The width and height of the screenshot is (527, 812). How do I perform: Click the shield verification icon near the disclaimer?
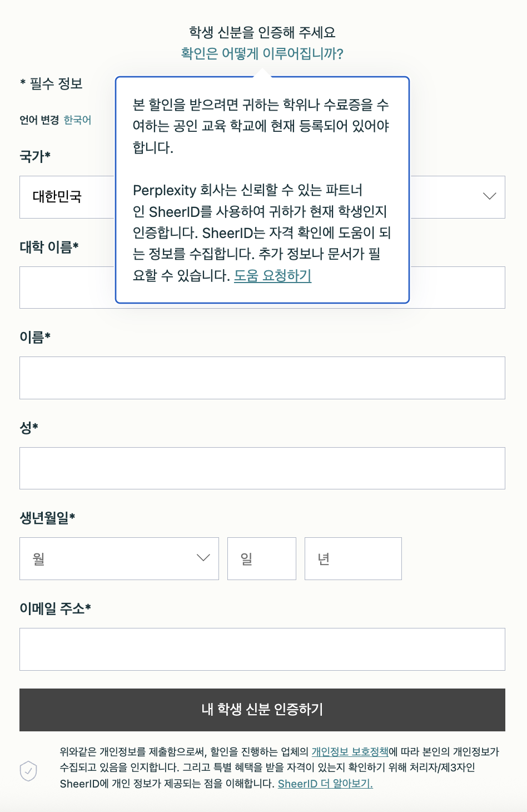coord(28,771)
